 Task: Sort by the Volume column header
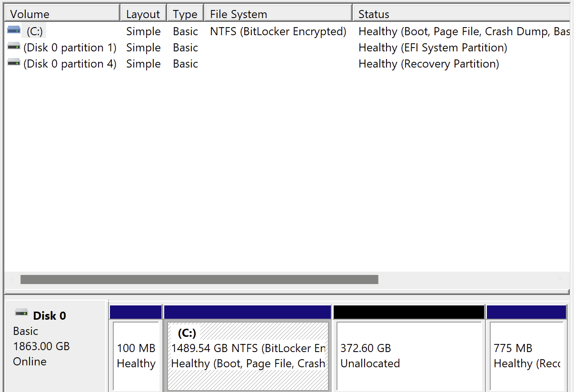click(x=62, y=14)
